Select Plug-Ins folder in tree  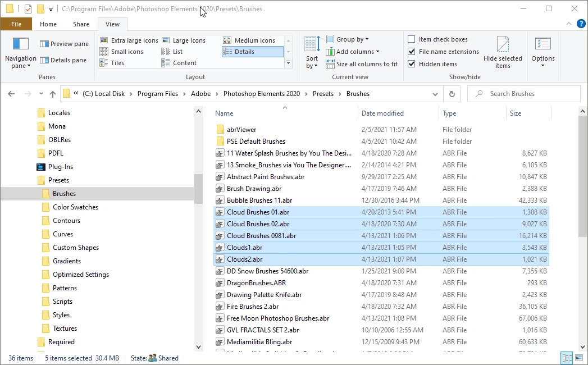[x=61, y=167]
